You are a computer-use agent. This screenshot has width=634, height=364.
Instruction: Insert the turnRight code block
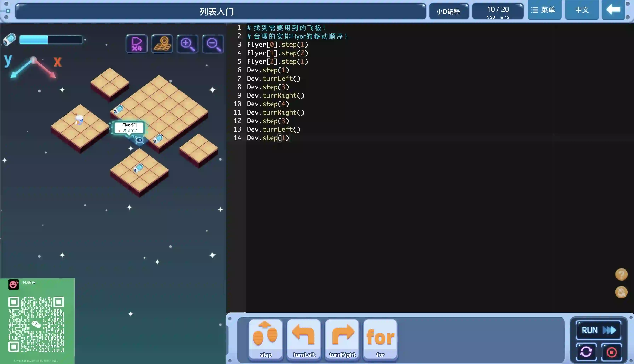[x=342, y=339]
